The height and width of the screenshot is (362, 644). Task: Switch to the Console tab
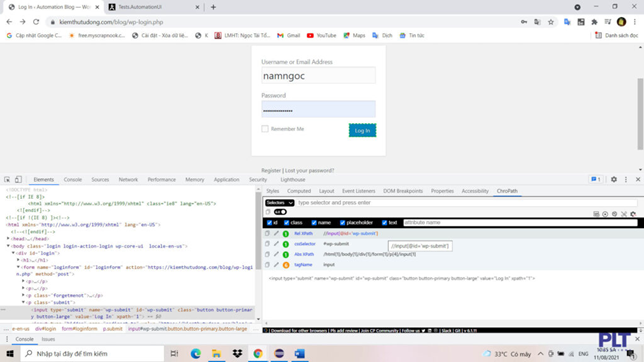pyautogui.click(x=73, y=180)
